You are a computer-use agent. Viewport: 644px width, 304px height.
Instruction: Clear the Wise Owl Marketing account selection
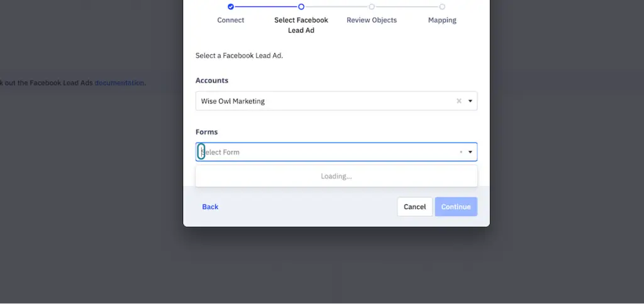[x=459, y=101]
